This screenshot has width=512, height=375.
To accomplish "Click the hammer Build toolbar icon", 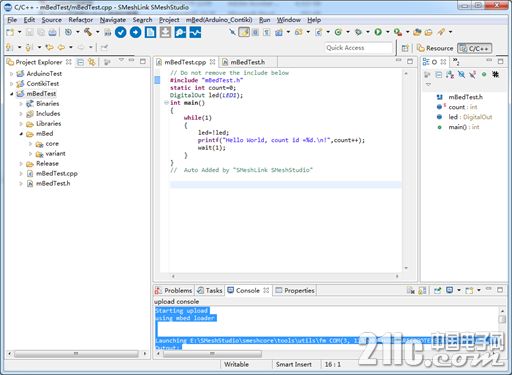I will (x=88, y=32).
